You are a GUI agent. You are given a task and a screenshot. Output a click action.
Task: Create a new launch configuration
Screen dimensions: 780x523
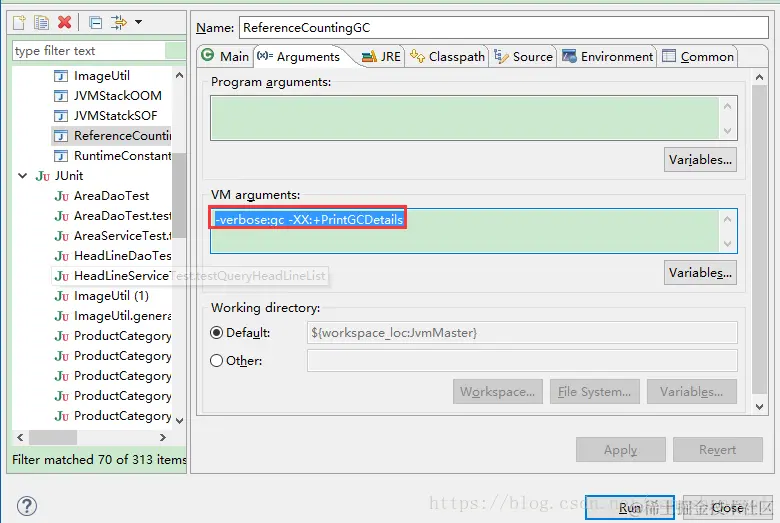[x=19, y=22]
